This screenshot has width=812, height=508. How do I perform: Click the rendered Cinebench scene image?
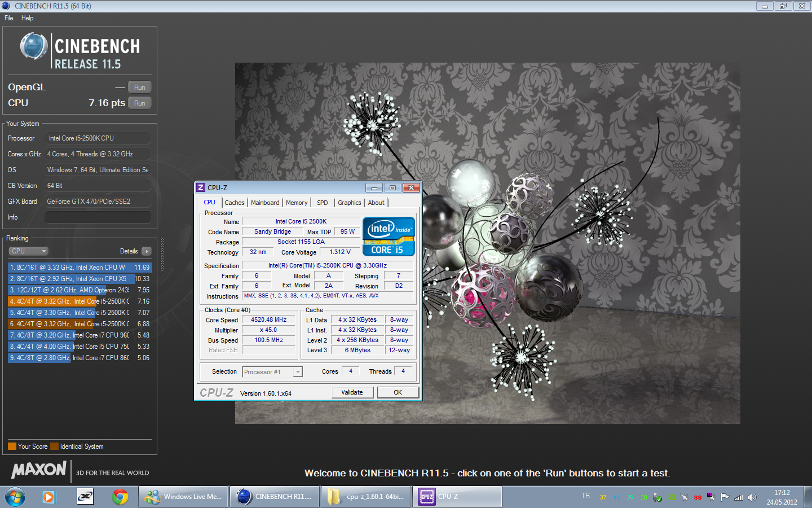pyautogui.click(x=487, y=243)
